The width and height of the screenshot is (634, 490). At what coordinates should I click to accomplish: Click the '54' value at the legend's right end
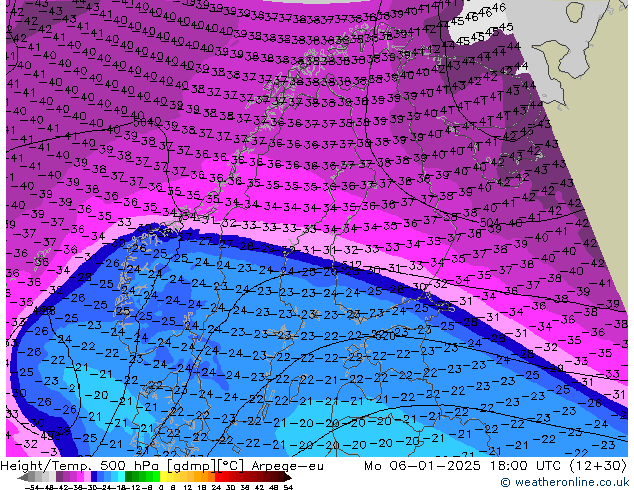[x=288, y=487]
